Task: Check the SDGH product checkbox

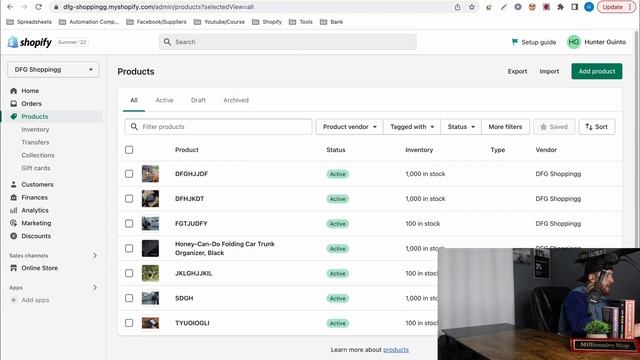Action: click(x=129, y=298)
